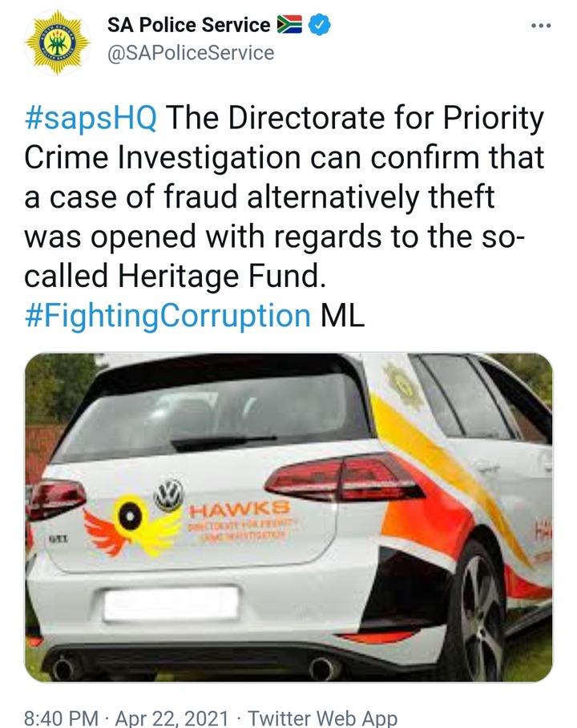The image size is (577, 728).
Task: Click the VW badge in the photo
Action: 168,494
